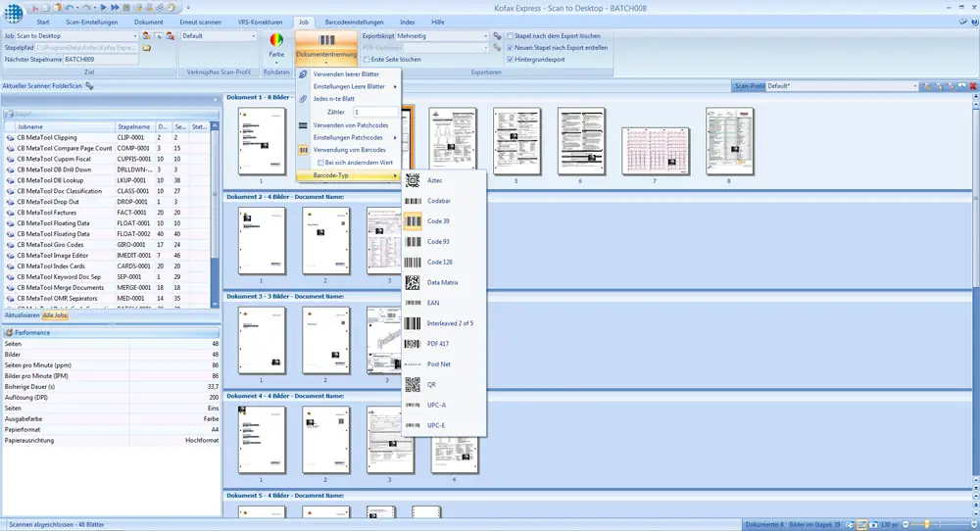Select the UPC-E barcode type
Screen dimensions: 980x531
(x=444, y=425)
